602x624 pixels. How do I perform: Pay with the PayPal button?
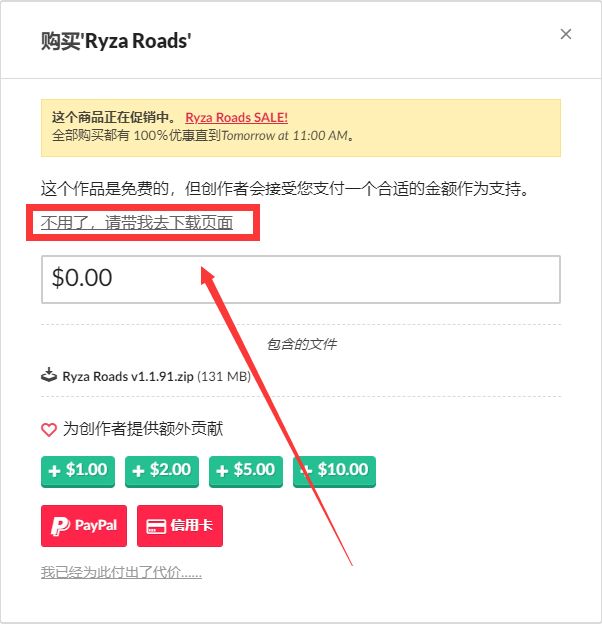[84, 526]
